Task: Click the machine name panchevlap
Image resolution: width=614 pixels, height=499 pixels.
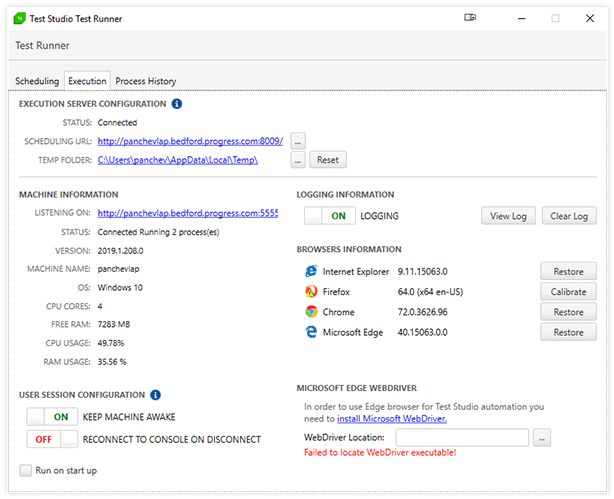Action: [118, 269]
